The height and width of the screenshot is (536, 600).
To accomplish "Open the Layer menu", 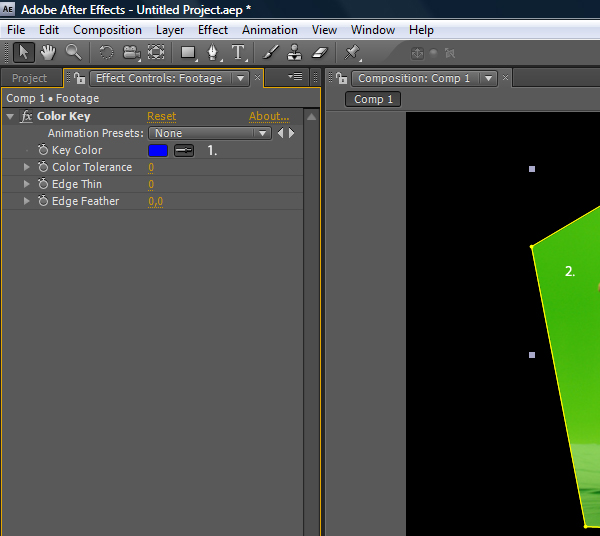I will (x=170, y=30).
